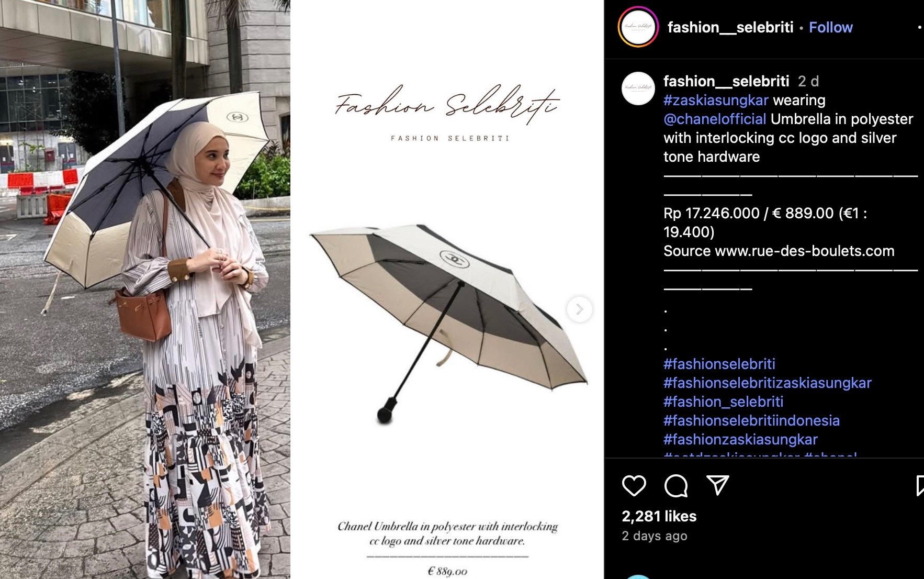Go to next photo arrow
This screenshot has width=924, height=579.
click(x=579, y=309)
